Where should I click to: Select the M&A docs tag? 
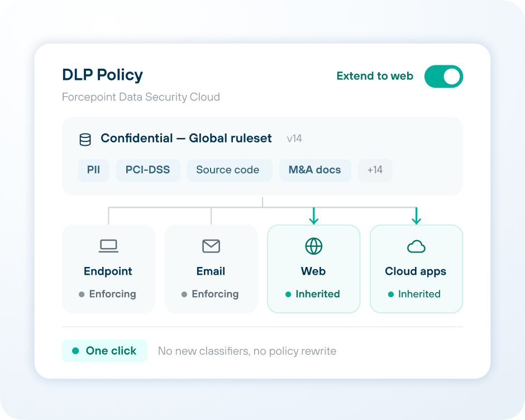tap(315, 170)
